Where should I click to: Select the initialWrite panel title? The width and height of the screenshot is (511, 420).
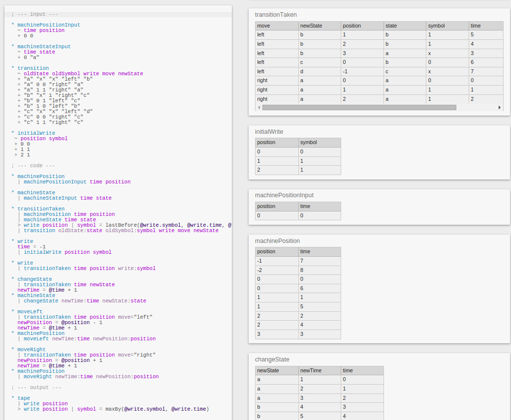click(x=269, y=132)
